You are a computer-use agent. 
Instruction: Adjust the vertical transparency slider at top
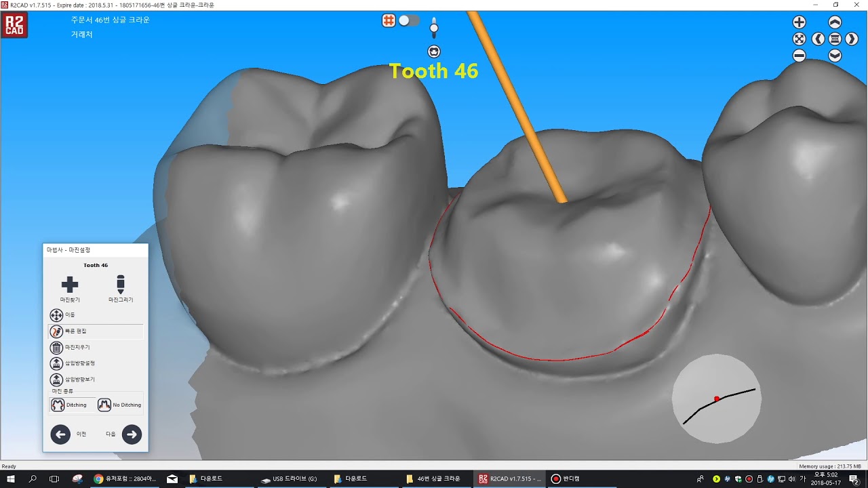click(434, 28)
